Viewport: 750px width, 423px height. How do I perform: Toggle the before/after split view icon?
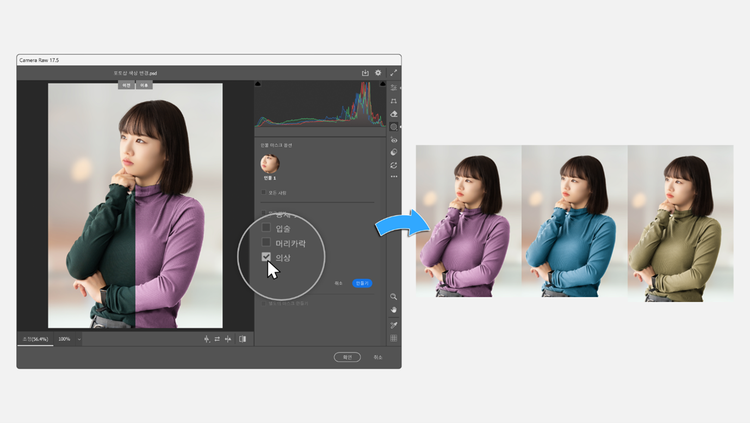pyautogui.click(x=243, y=339)
